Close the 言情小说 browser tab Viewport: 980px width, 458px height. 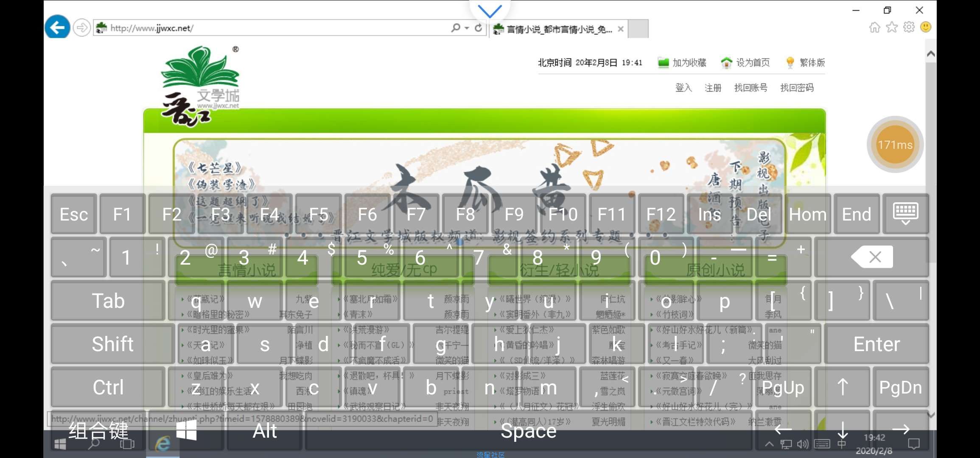click(621, 29)
